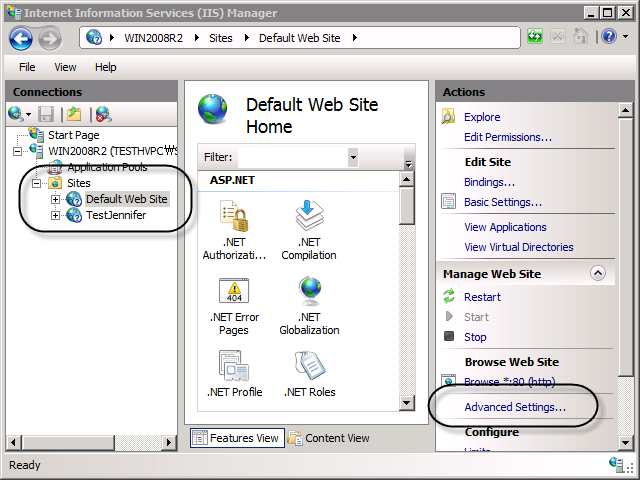Expand the Default Web Site node
The height and width of the screenshot is (480, 640).
[55, 199]
